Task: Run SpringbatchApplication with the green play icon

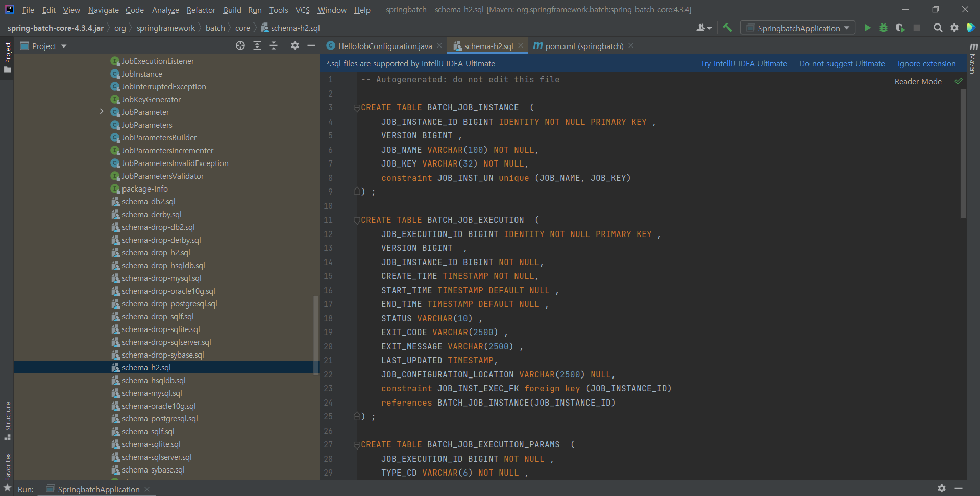Action: point(867,28)
